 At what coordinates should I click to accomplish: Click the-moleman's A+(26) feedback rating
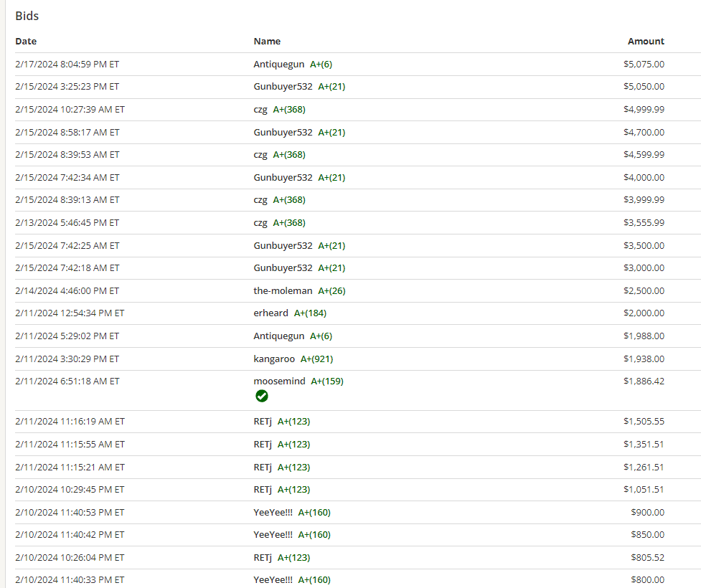click(x=331, y=290)
